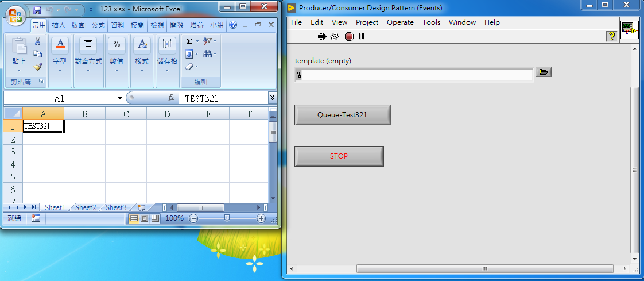Switch to the 插入 ribbon tab
Image resolution: width=644 pixels, height=281 pixels.
click(x=59, y=25)
